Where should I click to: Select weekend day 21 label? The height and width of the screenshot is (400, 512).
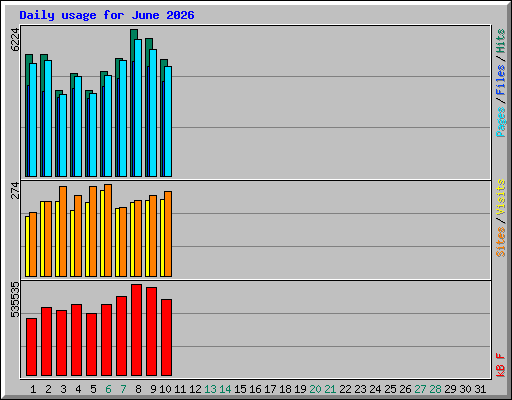coord(330,389)
